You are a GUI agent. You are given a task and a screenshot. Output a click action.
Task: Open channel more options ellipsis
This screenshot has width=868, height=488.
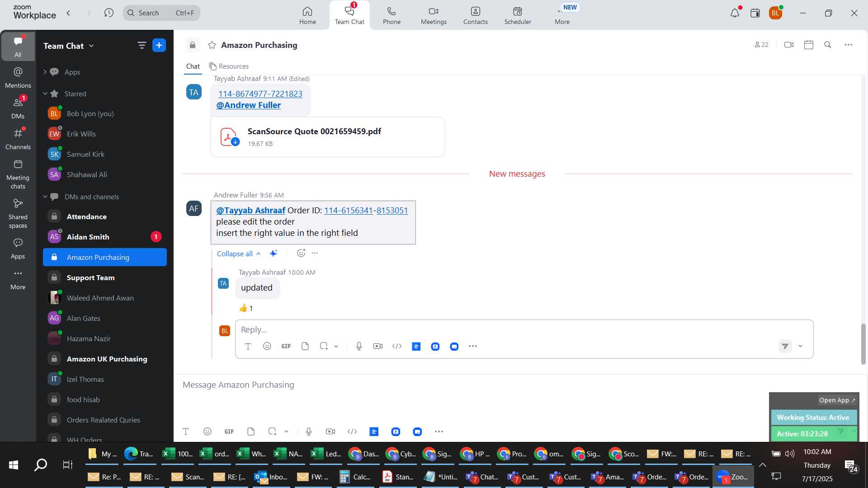pos(849,45)
